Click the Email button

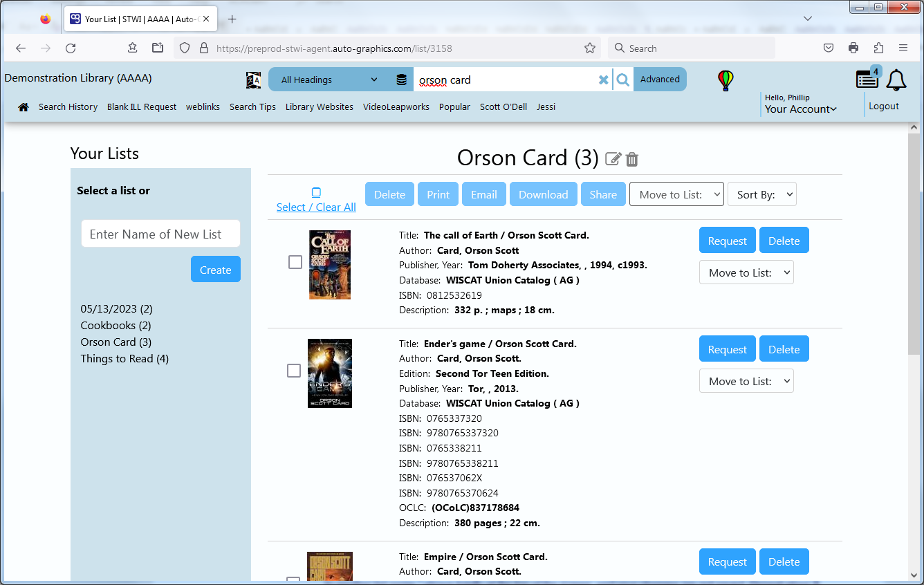pos(484,194)
